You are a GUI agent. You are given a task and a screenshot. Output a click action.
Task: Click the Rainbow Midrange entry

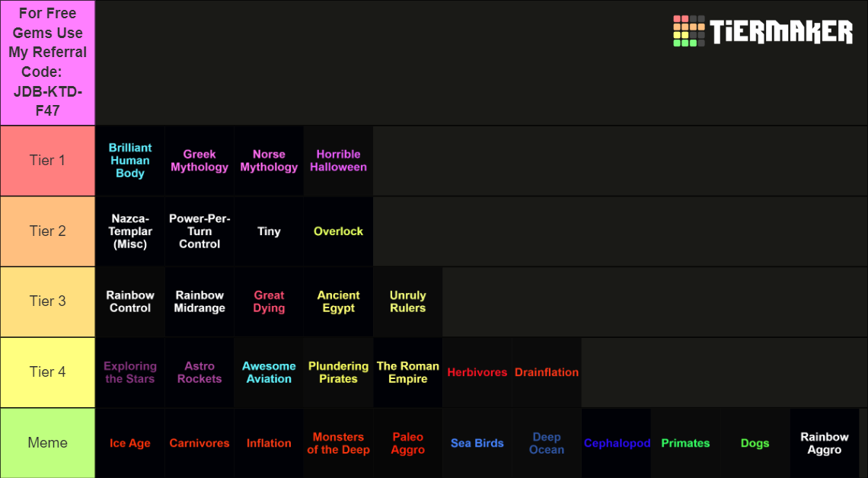tap(199, 301)
